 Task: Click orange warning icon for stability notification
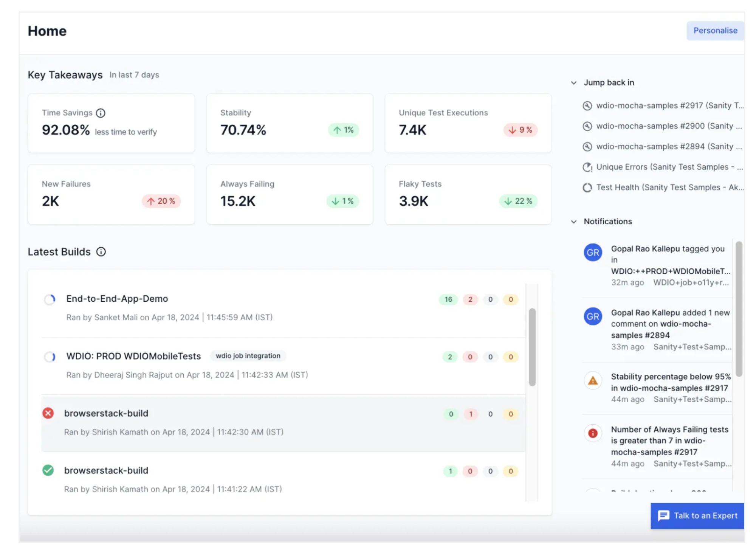[x=593, y=381]
